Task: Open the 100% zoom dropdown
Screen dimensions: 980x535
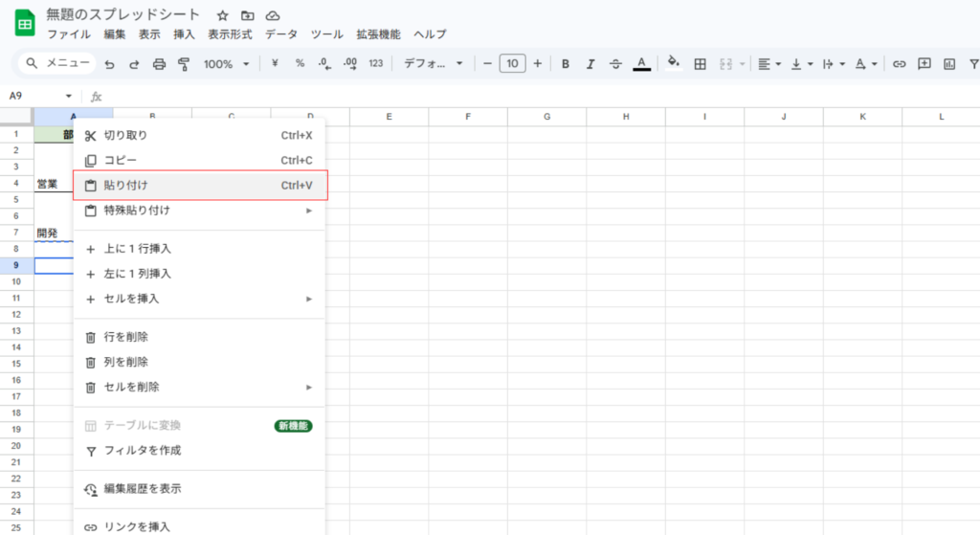Action: (225, 64)
